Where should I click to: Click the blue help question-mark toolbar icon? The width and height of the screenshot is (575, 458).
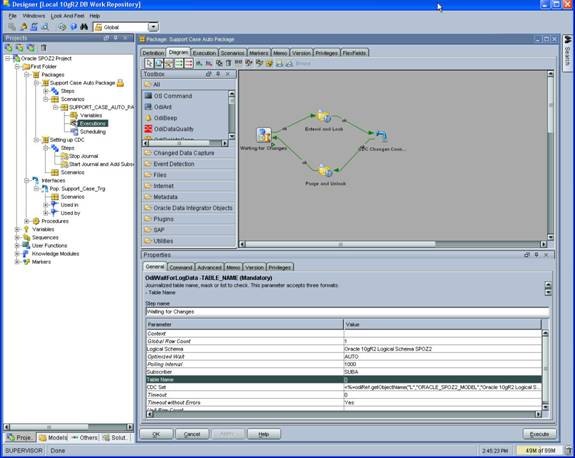coord(73,27)
